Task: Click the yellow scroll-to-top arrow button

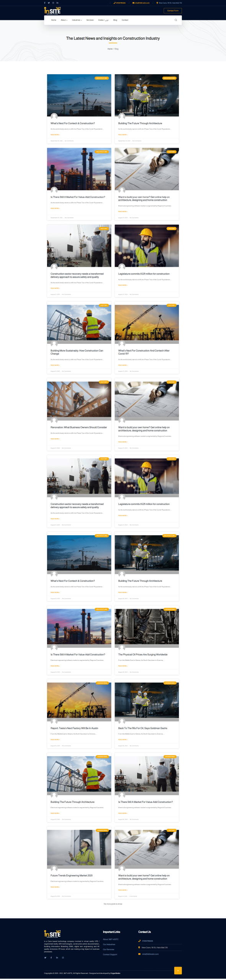Action: (x=178, y=970)
